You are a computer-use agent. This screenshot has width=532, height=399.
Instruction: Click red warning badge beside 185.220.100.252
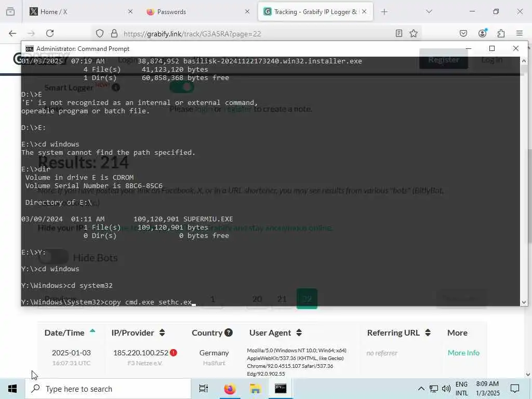[x=174, y=353]
